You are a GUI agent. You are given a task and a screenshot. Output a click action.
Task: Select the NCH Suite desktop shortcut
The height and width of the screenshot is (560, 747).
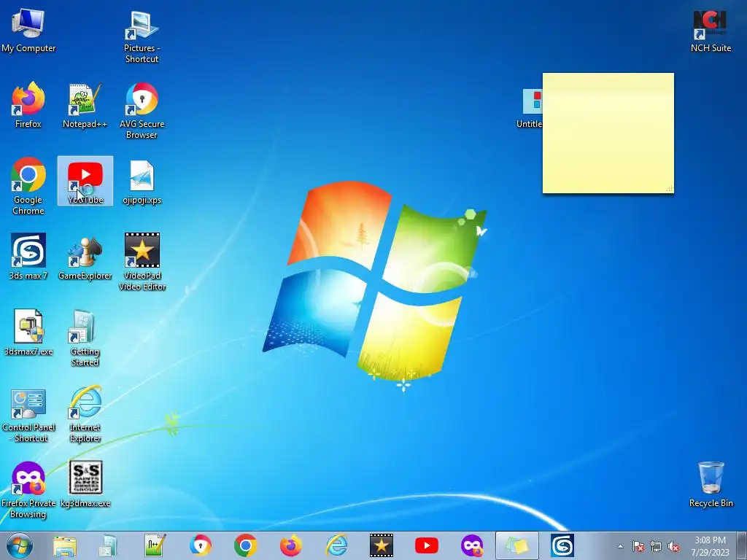tap(711, 30)
